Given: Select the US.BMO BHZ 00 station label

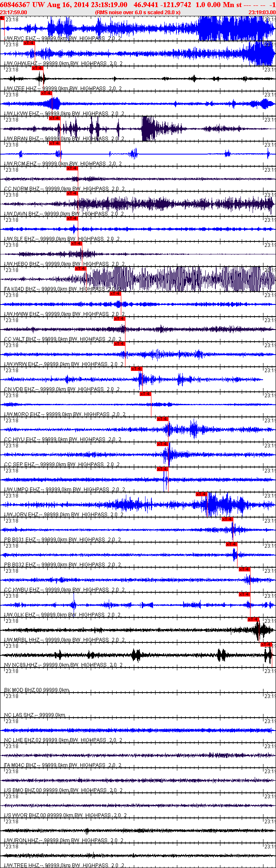Looking at the screenshot, I should (23, 790).
